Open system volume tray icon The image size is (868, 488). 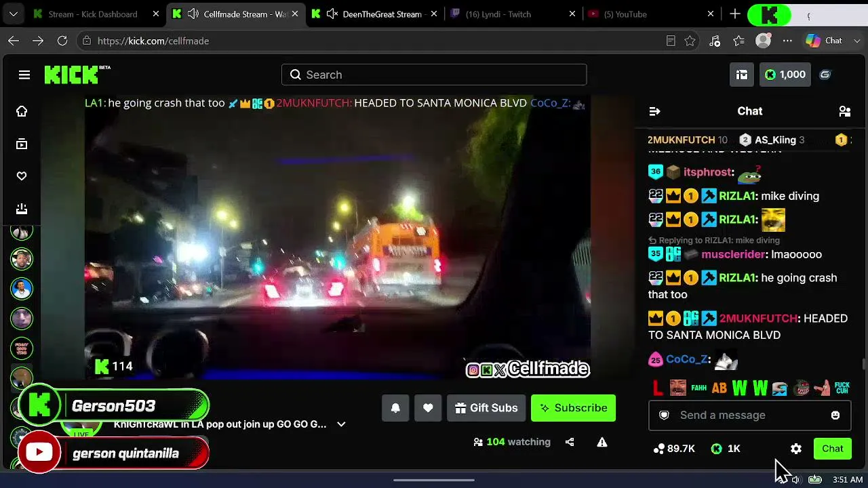click(795, 480)
